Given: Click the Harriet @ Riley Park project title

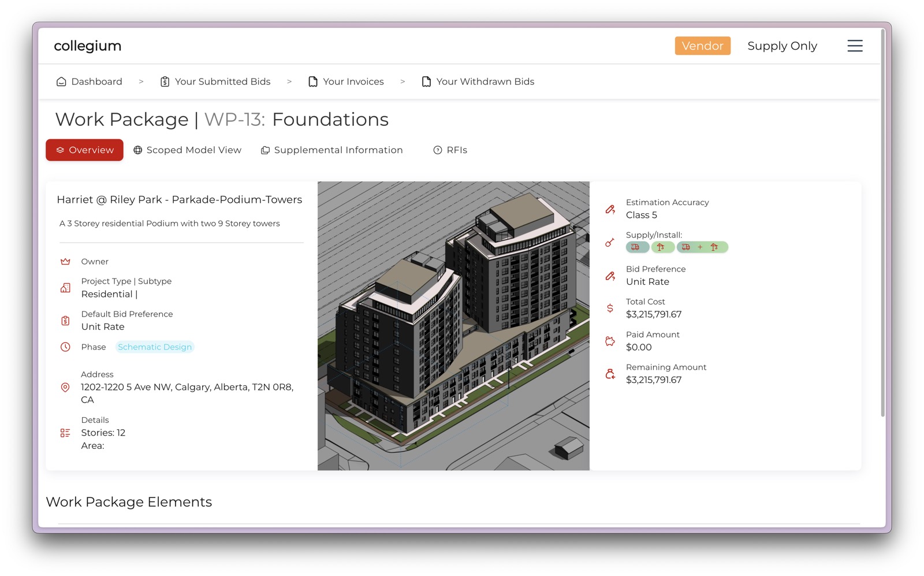Looking at the screenshot, I should (x=180, y=199).
